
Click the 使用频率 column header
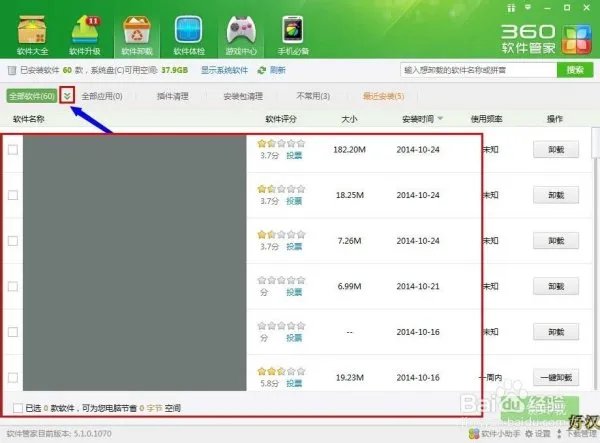486,119
